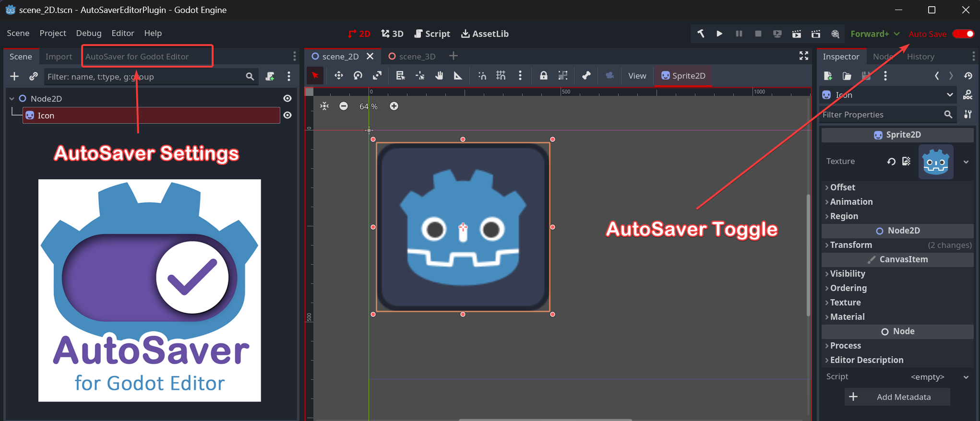Toggle visibility of Icon node
980x421 pixels.
point(287,115)
